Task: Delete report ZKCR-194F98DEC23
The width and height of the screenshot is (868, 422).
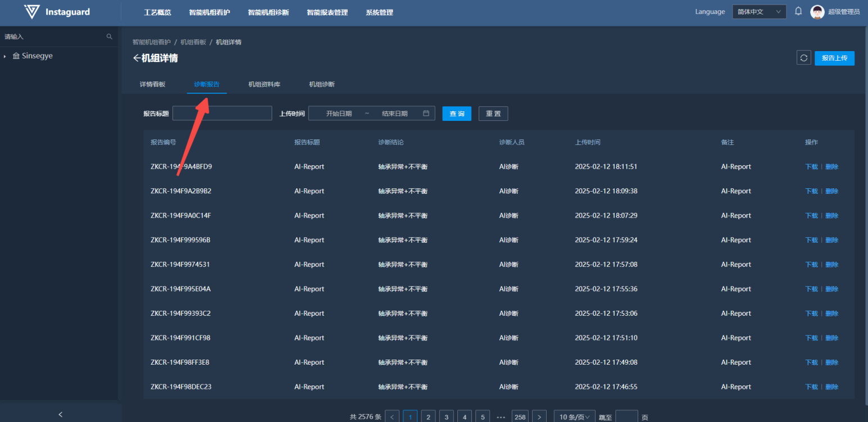Action: [831, 387]
